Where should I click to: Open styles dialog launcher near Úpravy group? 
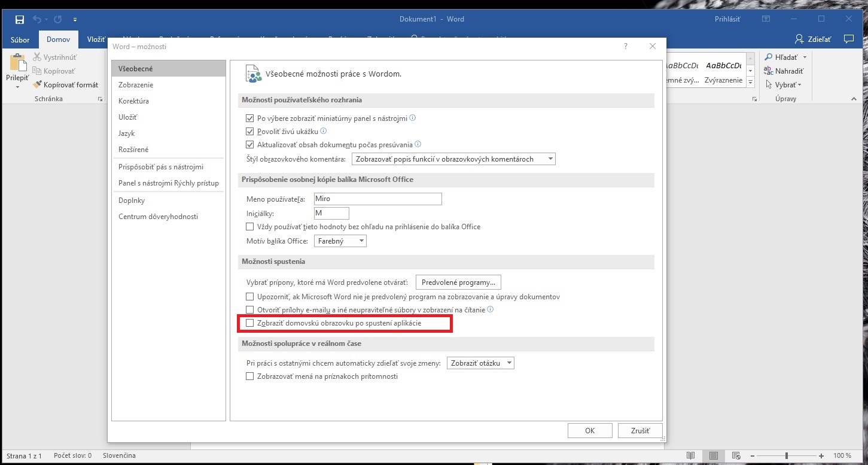tap(754, 99)
